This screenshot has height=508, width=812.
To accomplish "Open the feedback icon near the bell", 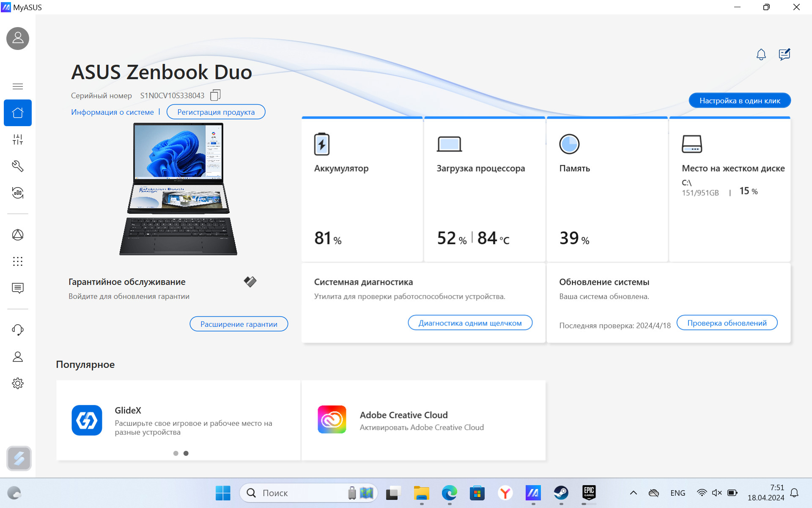I will [x=785, y=54].
